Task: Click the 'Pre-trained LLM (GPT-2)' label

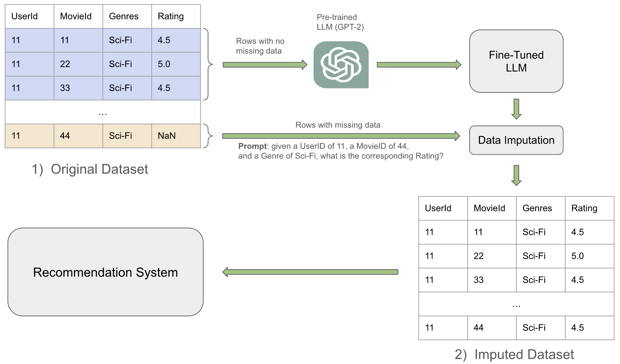Action: [x=340, y=22]
